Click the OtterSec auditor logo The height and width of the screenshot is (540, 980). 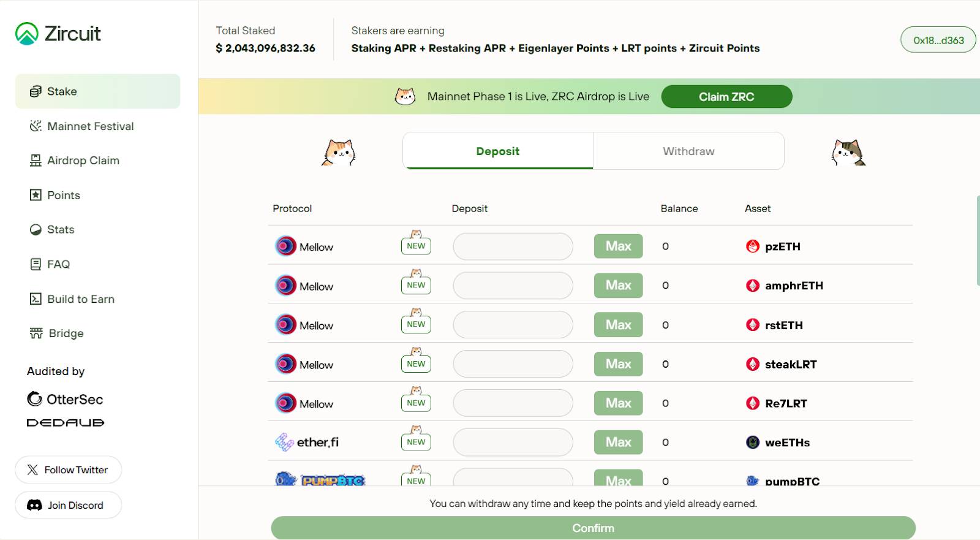[x=65, y=399]
